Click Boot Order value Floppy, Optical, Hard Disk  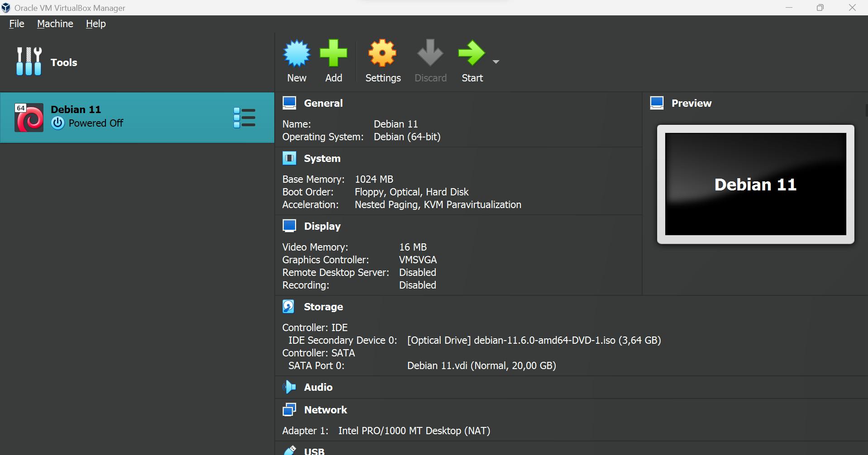point(411,192)
